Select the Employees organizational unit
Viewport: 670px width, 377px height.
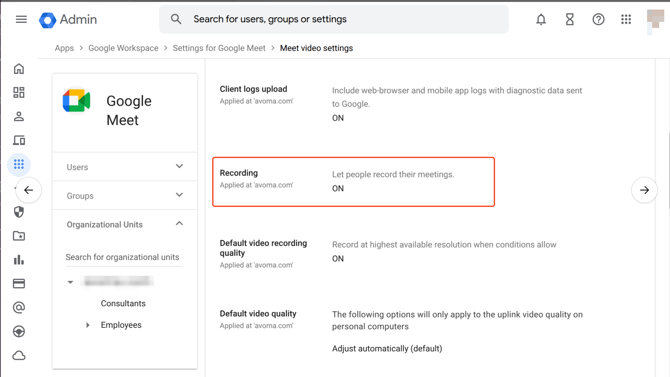[x=121, y=325]
